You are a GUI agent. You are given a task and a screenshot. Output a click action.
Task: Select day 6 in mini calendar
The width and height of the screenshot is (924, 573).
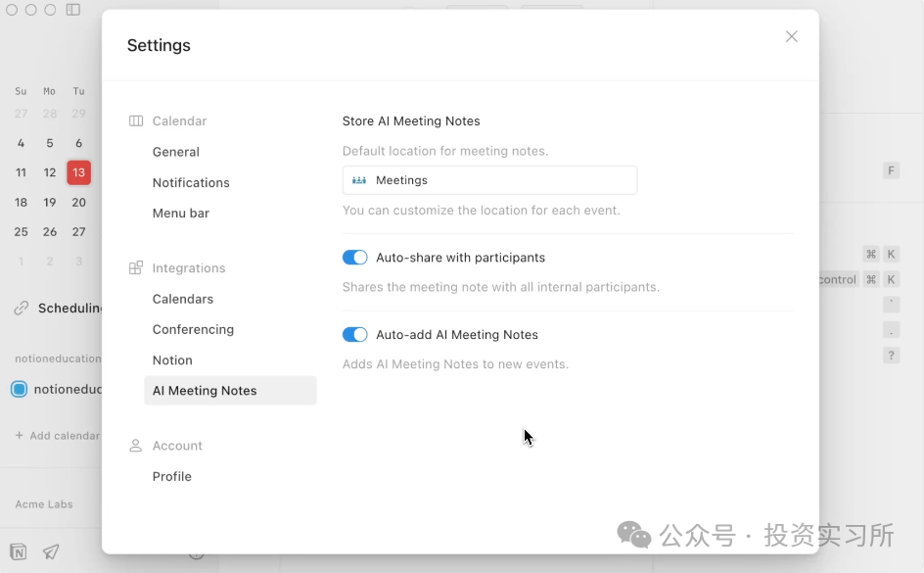[79, 143]
